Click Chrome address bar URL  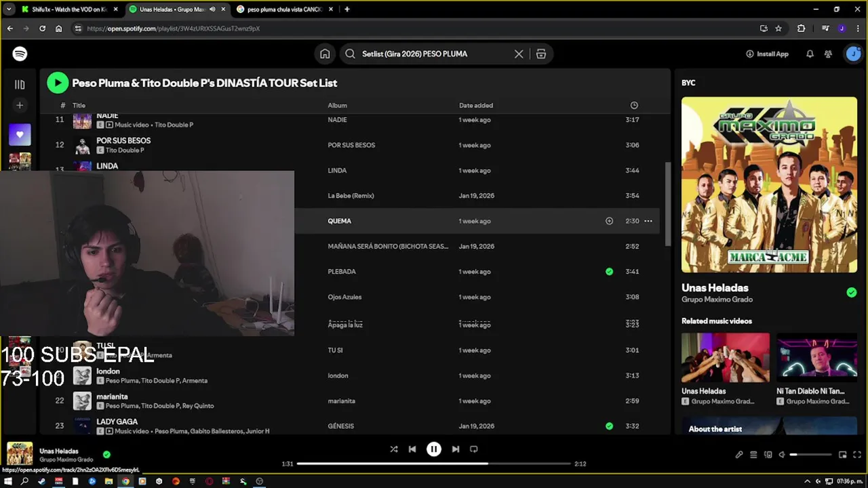[x=174, y=28]
